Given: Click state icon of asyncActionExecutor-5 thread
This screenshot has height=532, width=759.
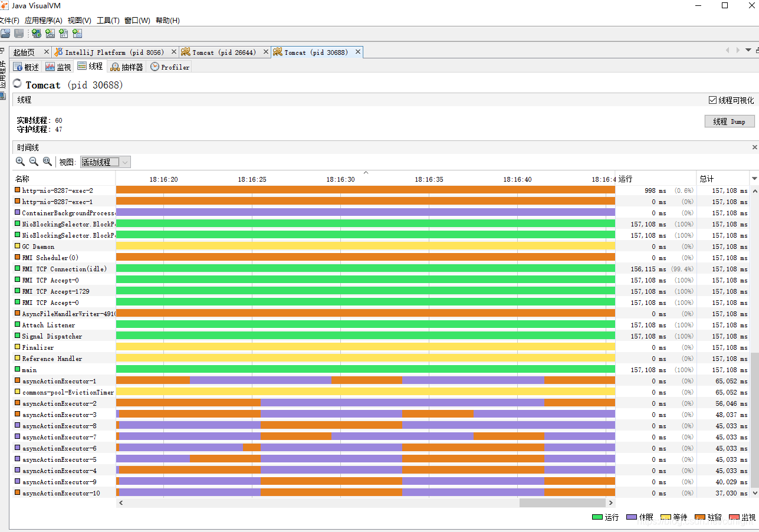Looking at the screenshot, I should [18, 459].
